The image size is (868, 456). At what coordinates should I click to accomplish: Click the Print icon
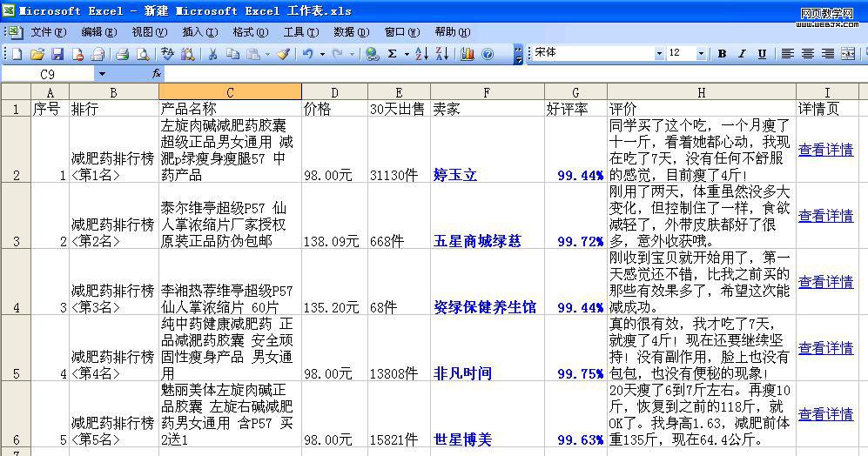(122, 54)
